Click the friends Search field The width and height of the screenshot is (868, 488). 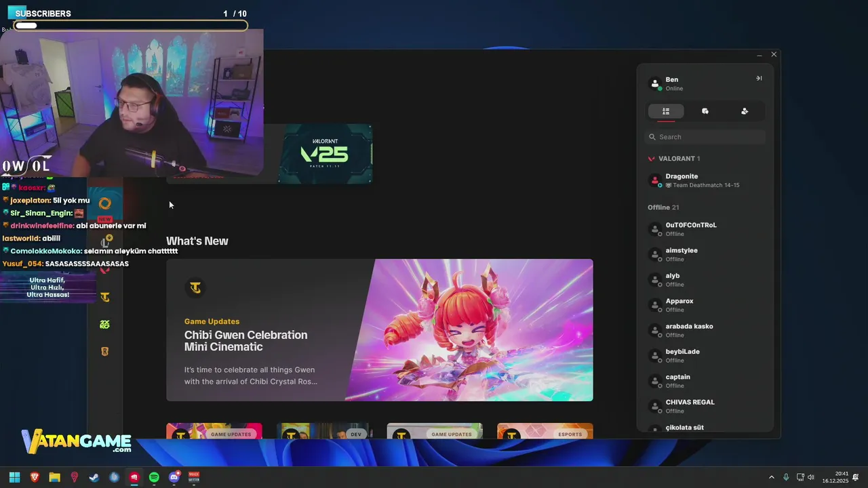point(705,137)
